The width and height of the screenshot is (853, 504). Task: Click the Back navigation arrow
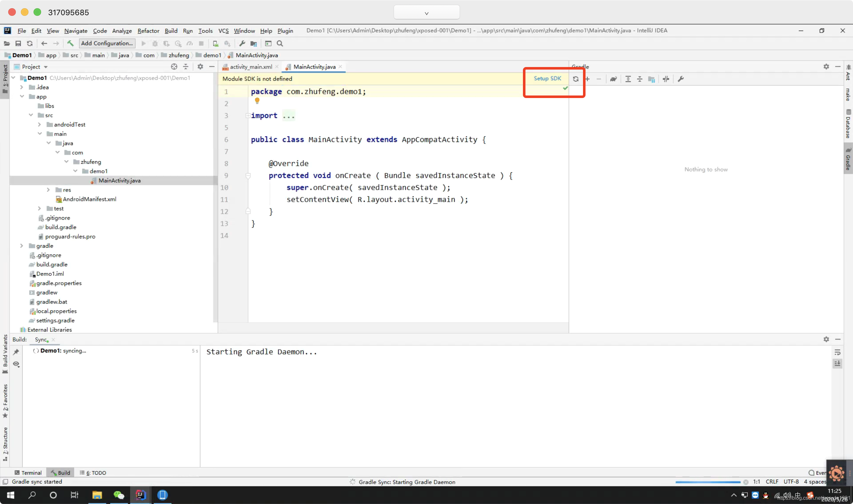click(x=44, y=43)
